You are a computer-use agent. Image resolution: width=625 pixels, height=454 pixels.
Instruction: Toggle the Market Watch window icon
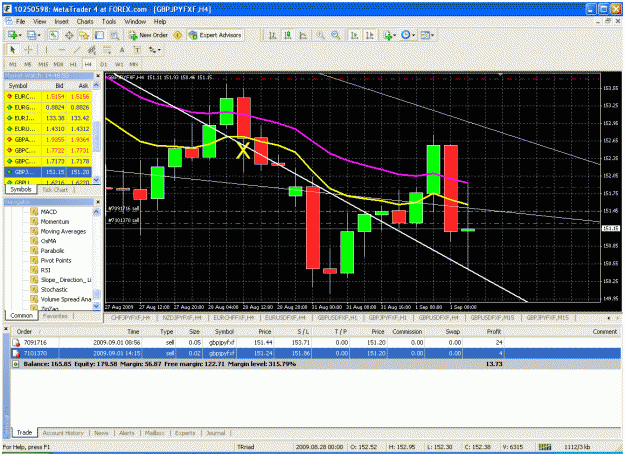[x=53, y=35]
